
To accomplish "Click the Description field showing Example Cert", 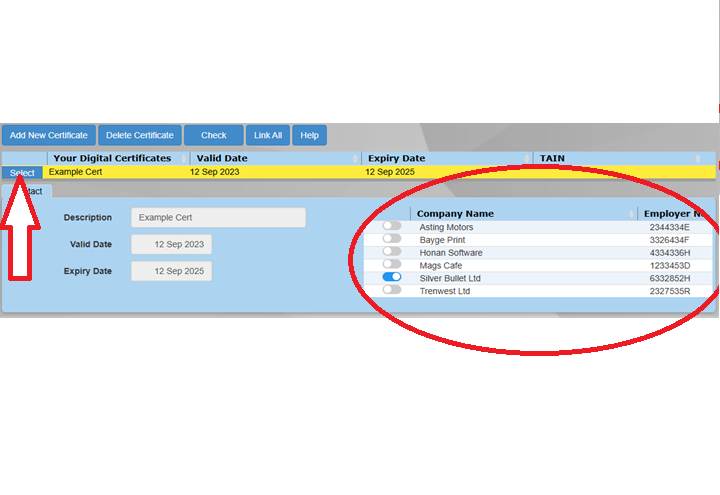I will [x=218, y=217].
